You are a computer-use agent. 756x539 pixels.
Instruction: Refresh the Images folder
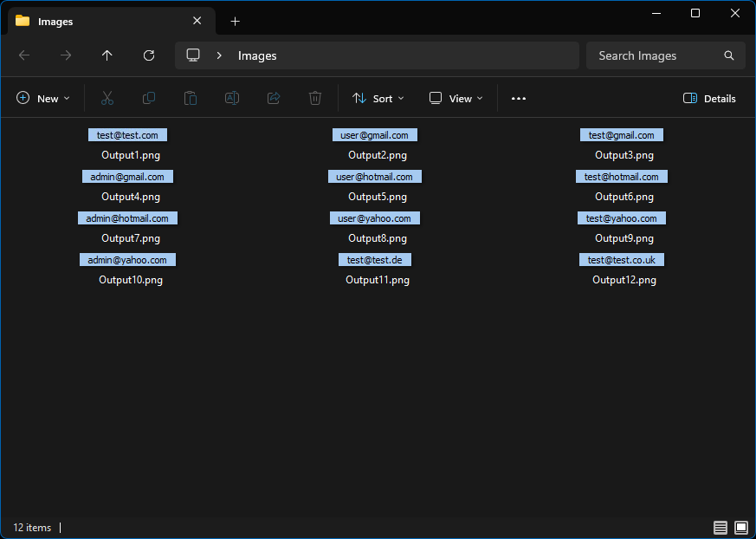click(149, 55)
